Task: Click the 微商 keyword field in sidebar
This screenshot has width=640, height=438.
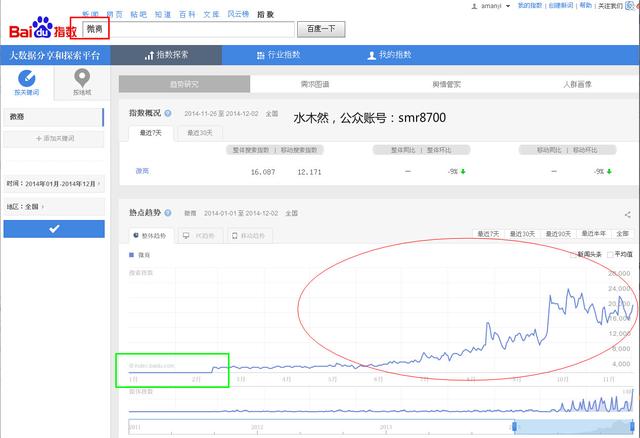Action: point(54,117)
